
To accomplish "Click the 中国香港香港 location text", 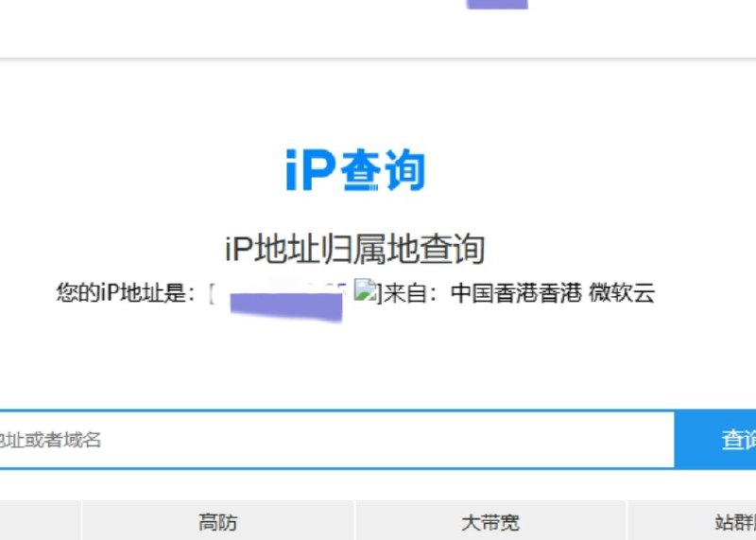I will click(x=515, y=293).
